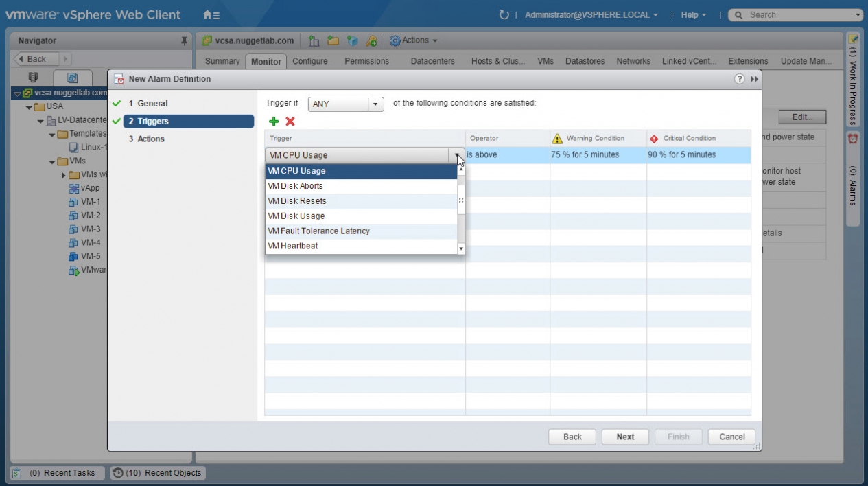Click the Next button
The width and height of the screenshot is (868, 486).
click(625, 437)
